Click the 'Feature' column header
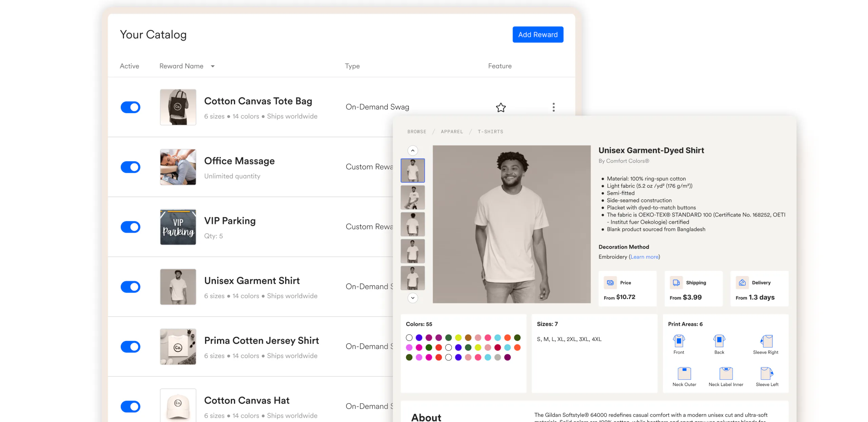The width and height of the screenshot is (868, 422). (x=499, y=66)
